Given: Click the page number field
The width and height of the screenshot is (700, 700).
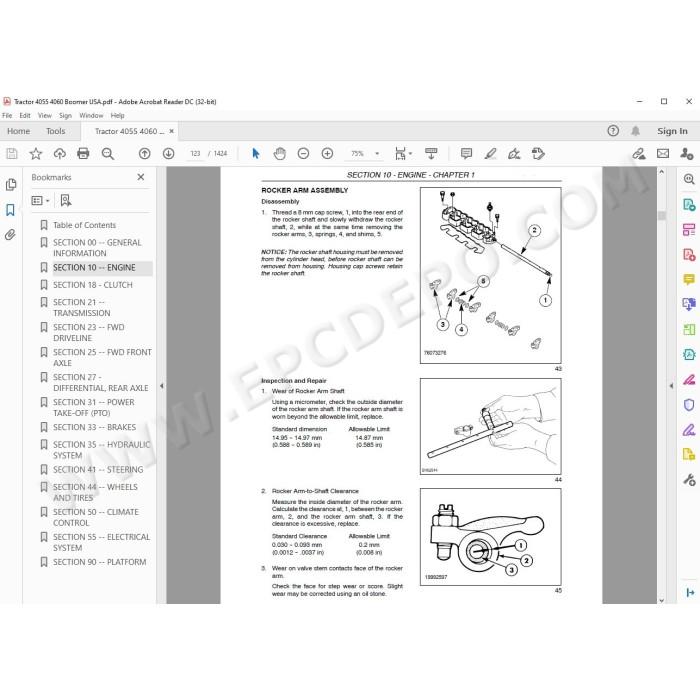Looking at the screenshot, I should [x=195, y=154].
